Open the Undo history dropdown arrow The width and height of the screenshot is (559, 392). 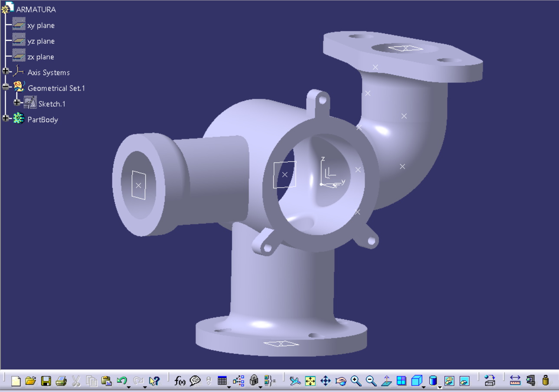(129, 385)
